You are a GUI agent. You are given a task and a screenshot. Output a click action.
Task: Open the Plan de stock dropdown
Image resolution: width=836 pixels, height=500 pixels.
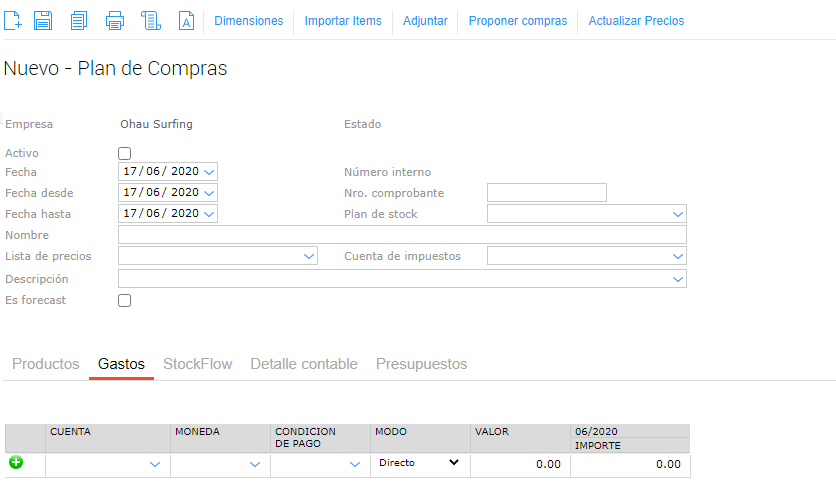678,214
